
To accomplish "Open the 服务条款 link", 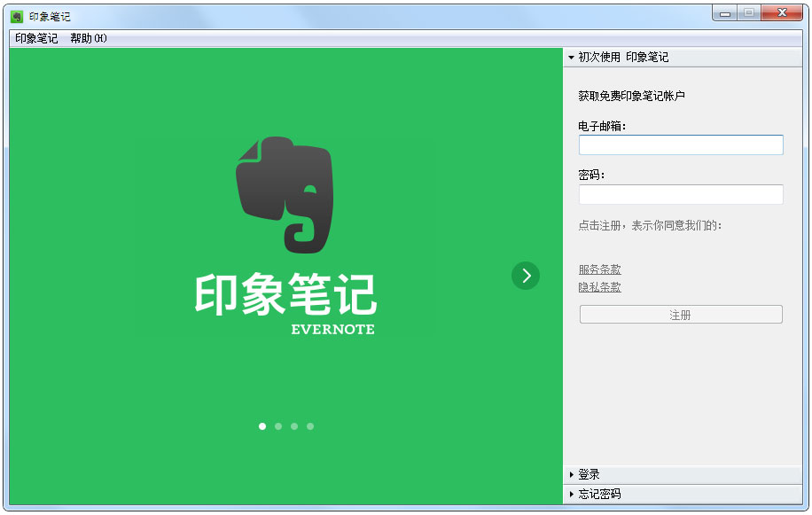I will click(x=600, y=269).
